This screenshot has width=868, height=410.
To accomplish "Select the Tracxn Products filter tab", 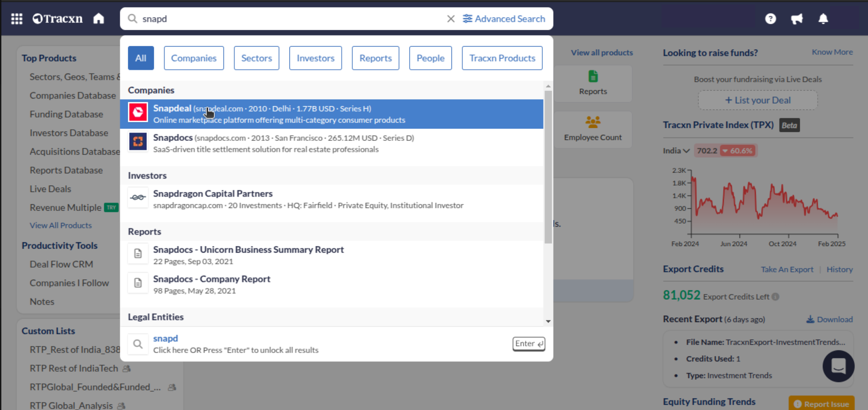I will pos(502,58).
